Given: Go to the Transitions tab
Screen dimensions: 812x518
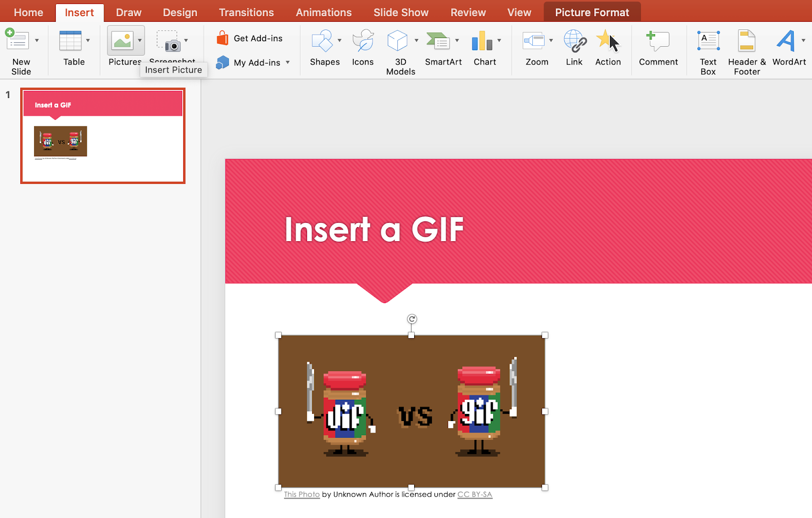Looking at the screenshot, I should tap(246, 12).
